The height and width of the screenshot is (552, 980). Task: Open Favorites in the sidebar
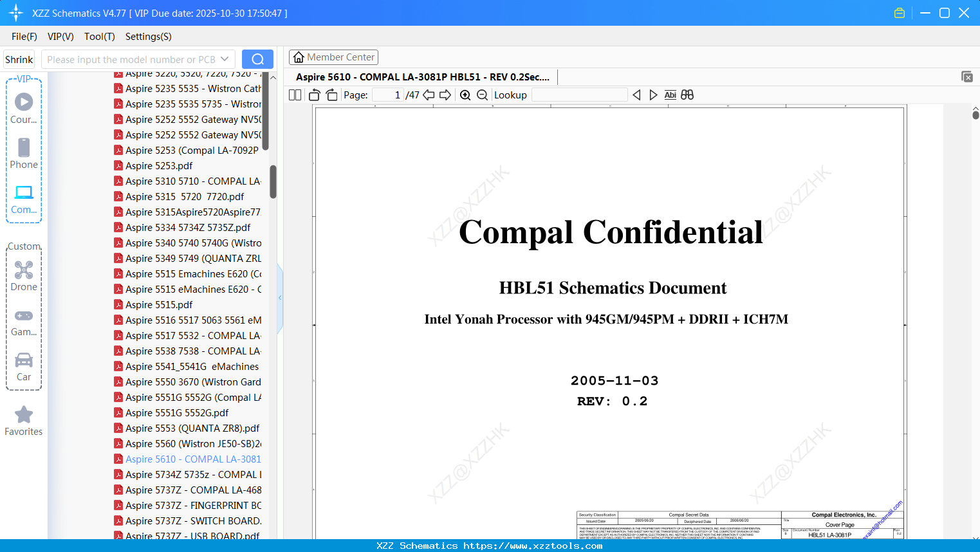pos(24,421)
